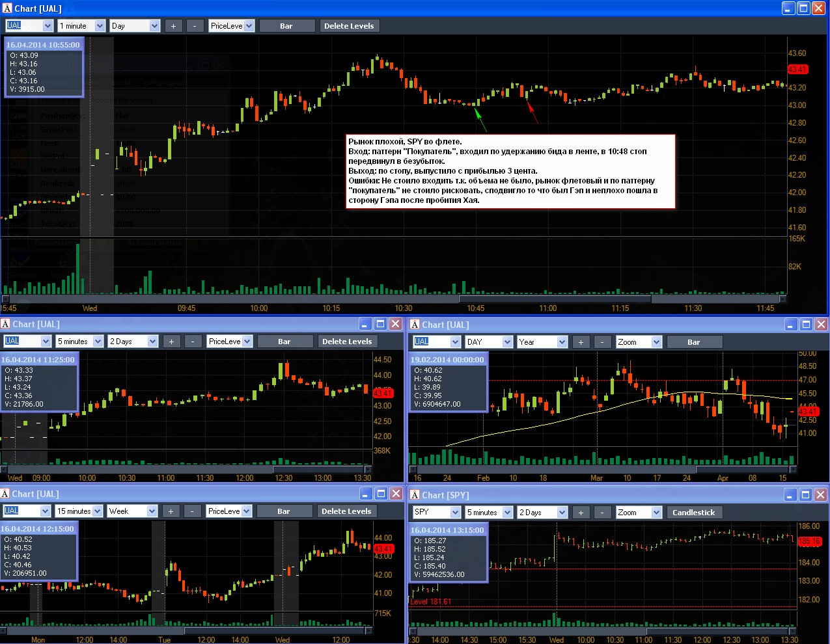
Task: Expand the PriceLevel dropdown in the top chart
Action: (232, 26)
